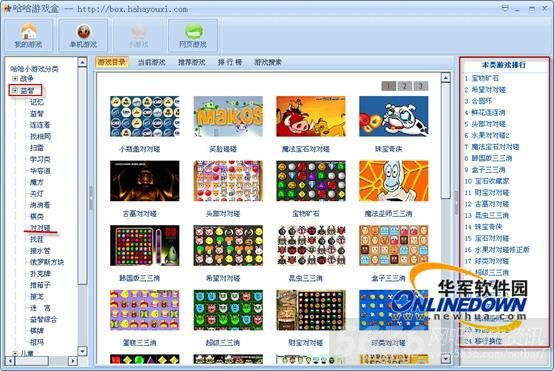Switch to 当前游戏 tab
Viewport: 554px width, 371px height.
152,63
